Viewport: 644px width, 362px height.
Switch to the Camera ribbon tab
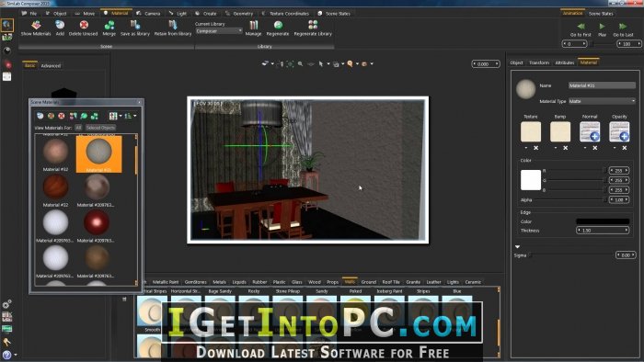click(x=149, y=13)
